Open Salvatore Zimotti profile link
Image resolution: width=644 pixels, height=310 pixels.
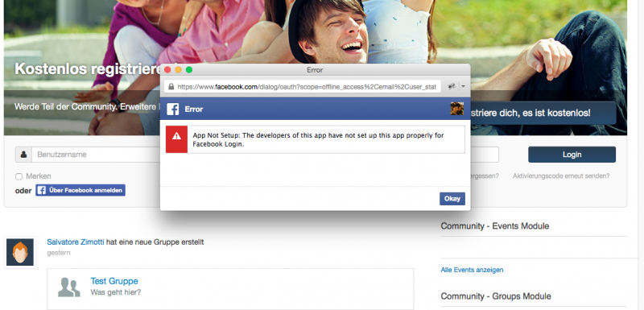click(76, 242)
